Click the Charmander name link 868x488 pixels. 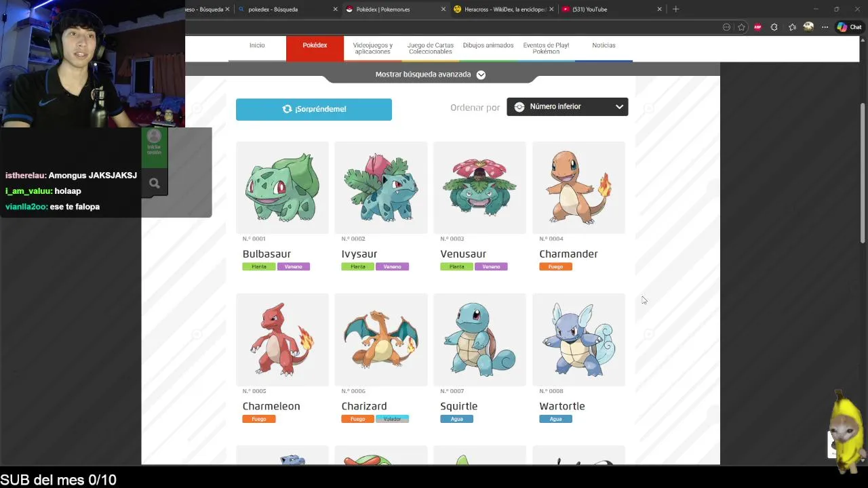coord(568,254)
